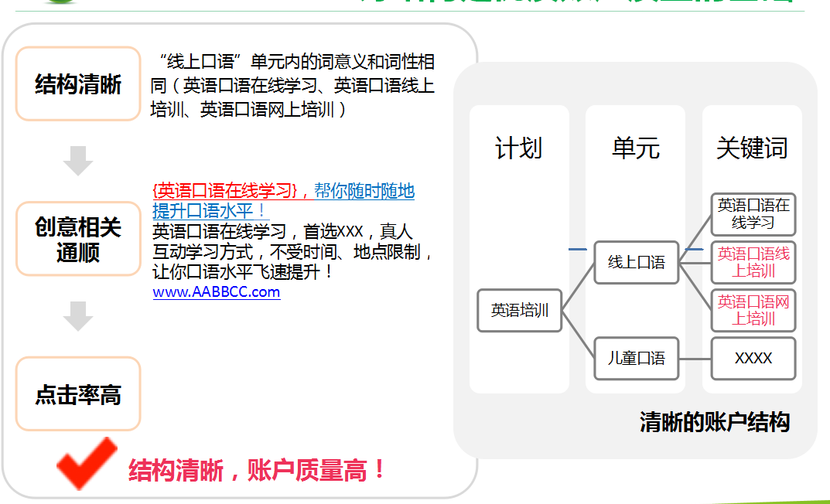This screenshot has width=830, height=504.
Task: Select the 儿童口语 unit node
Action: pos(635,359)
